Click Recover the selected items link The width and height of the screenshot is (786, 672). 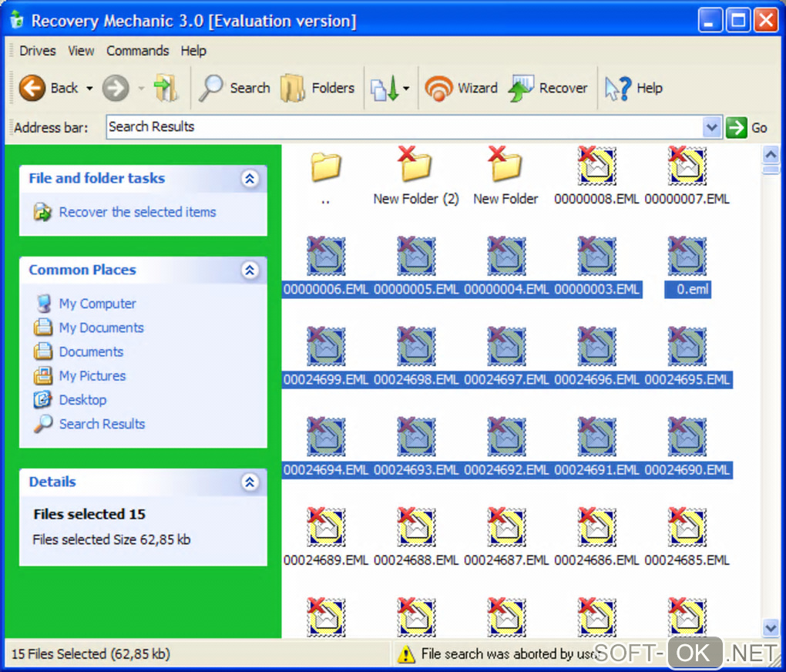point(137,212)
